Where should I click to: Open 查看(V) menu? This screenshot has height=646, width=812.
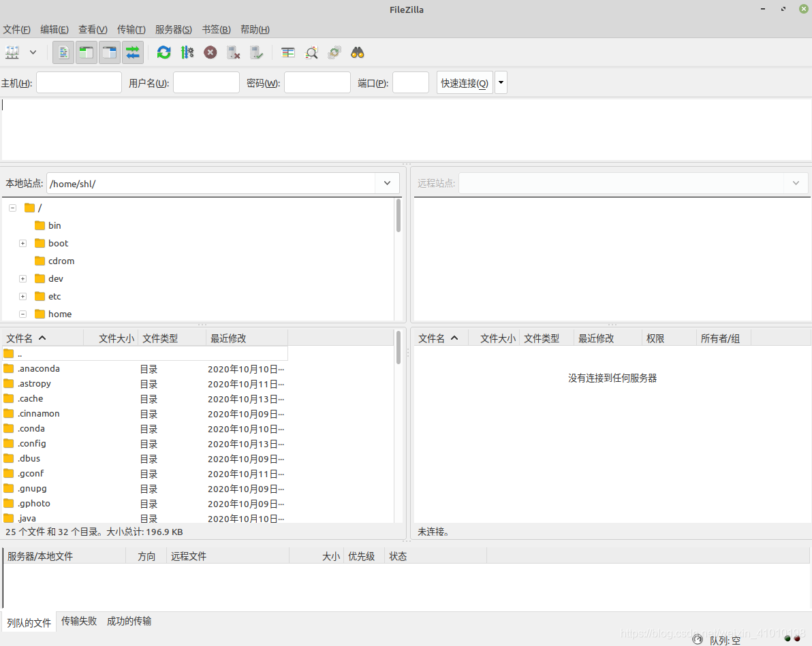93,29
